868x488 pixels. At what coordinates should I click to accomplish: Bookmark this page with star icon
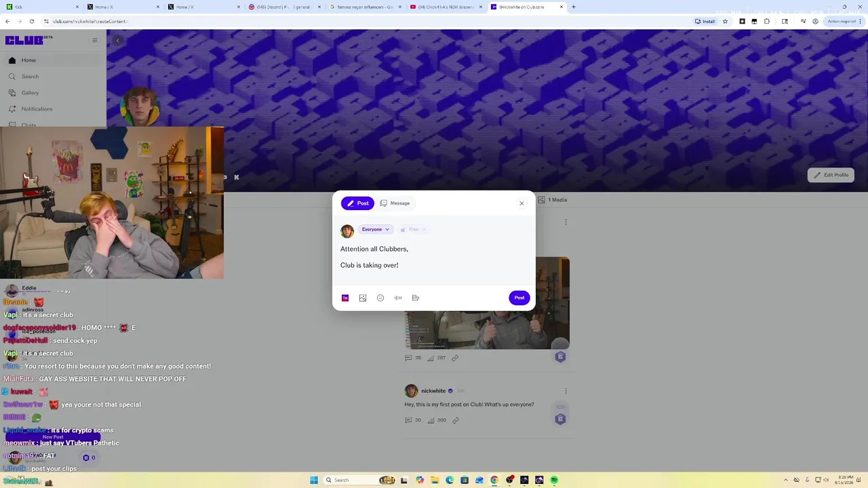click(725, 21)
